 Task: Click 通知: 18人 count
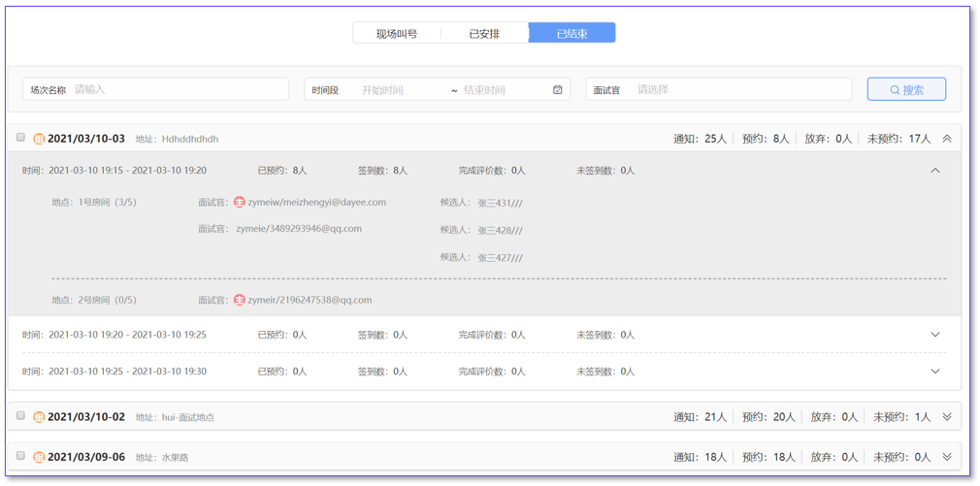click(700, 457)
